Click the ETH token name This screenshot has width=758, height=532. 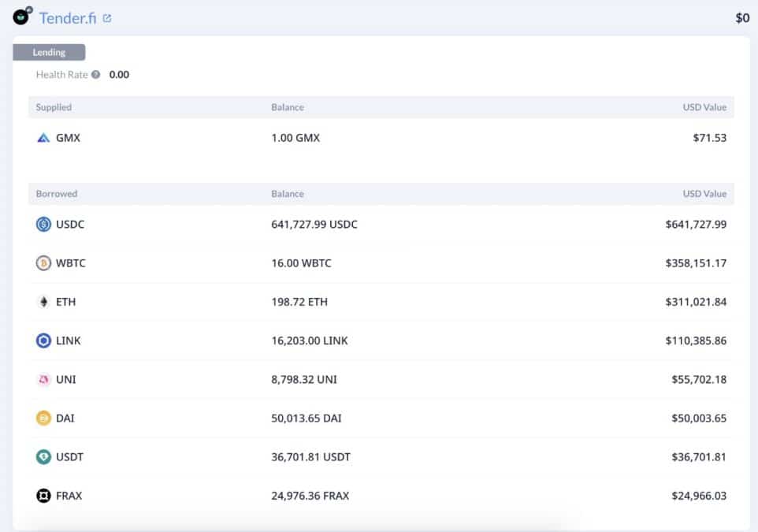[65, 302]
